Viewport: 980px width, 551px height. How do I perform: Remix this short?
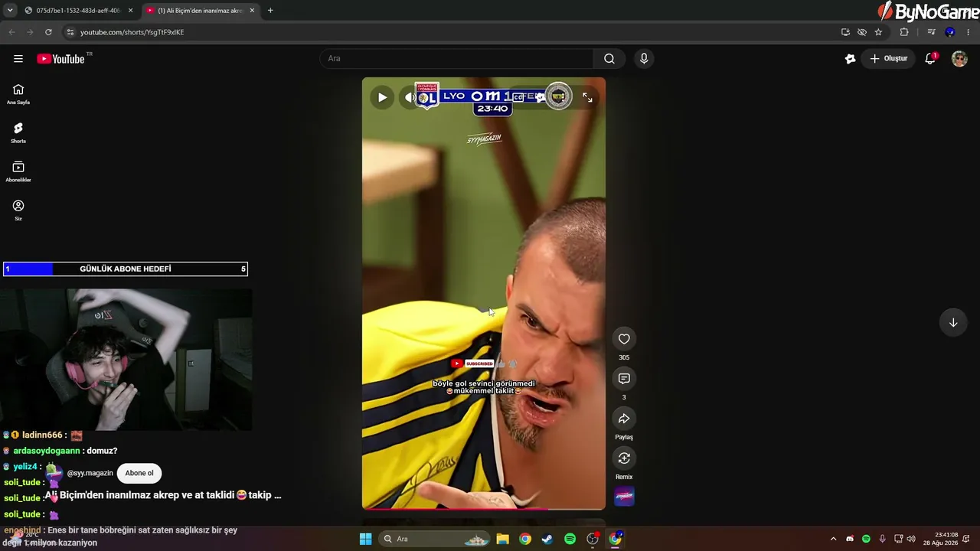click(x=624, y=458)
